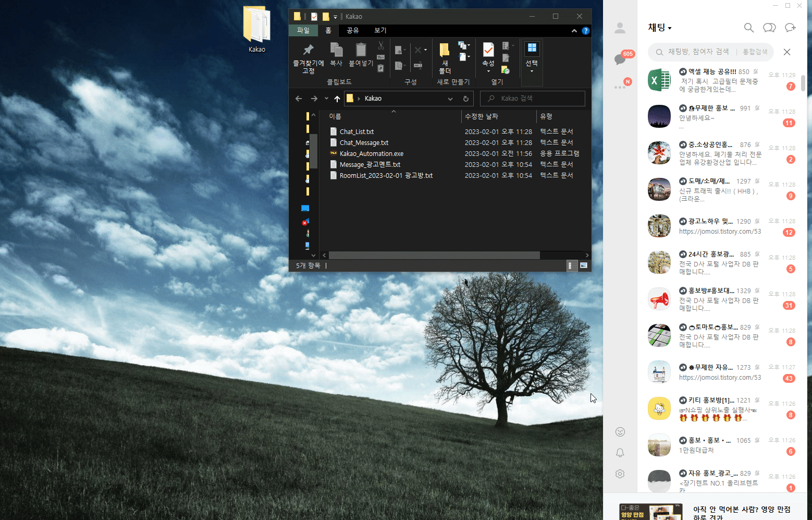The height and width of the screenshot is (520, 812).
Task: Click the Copy path icon in clipboard group
Action: pyautogui.click(x=380, y=57)
